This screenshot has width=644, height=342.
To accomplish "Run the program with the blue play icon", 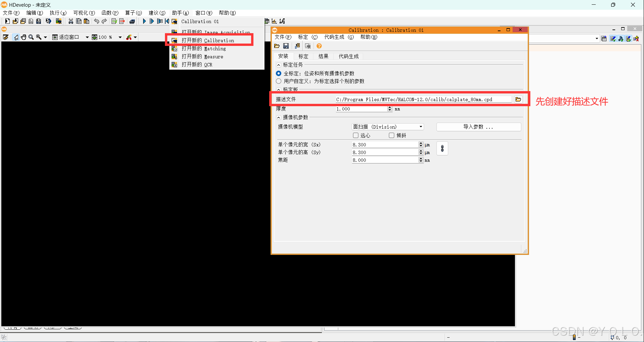I will click(x=144, y=21).
